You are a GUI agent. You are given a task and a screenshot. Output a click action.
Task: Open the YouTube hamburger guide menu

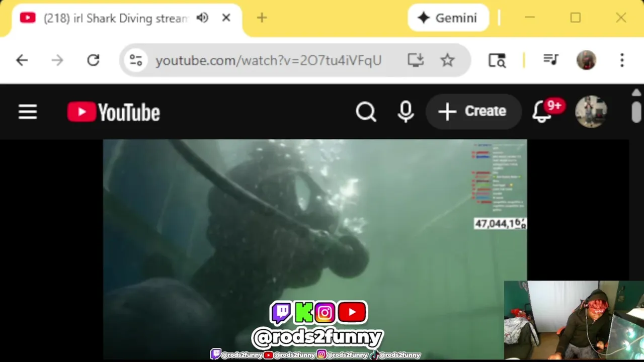click(x=28, y=112)
